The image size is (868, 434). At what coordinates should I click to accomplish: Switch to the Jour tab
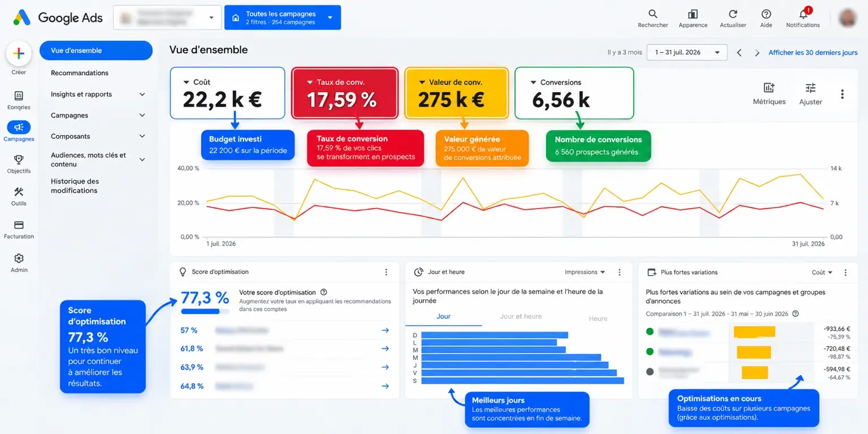tap(444, 316)
